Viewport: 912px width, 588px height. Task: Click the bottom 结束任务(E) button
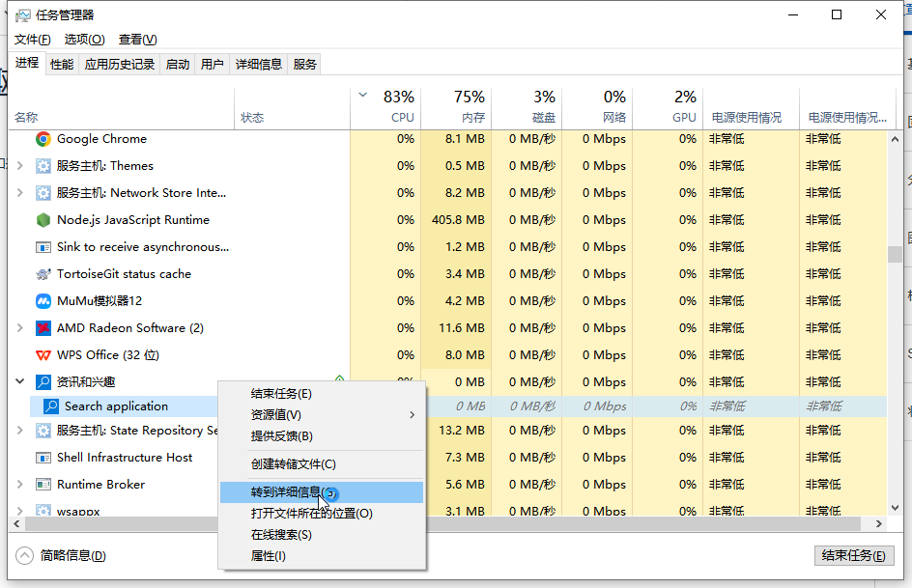[854, 555]
